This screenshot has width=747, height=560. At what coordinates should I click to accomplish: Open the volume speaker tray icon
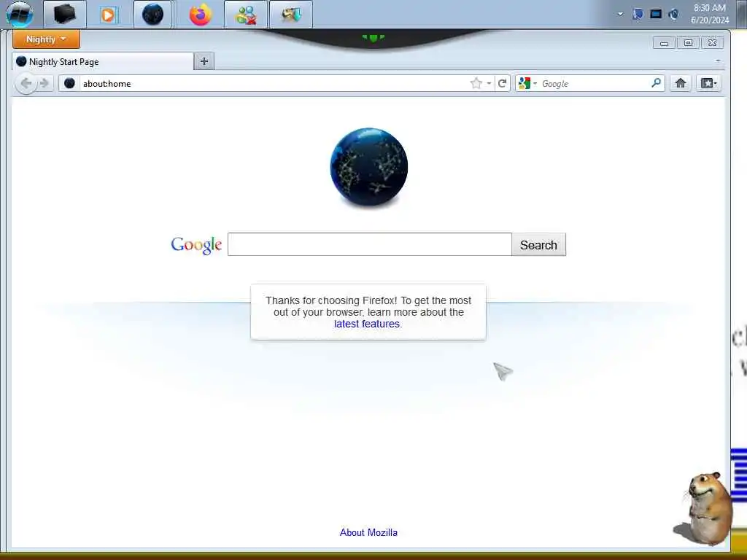(x=673, y=14)
